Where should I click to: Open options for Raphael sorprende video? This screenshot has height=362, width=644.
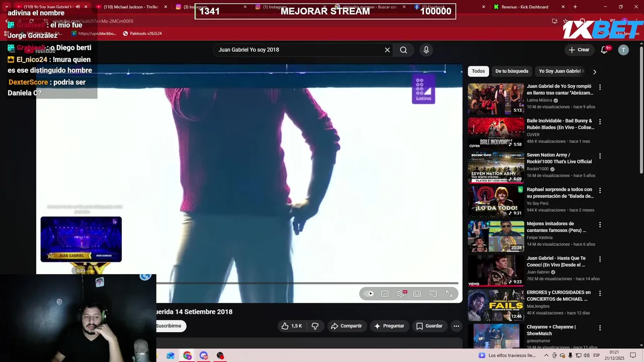pyautogui.click(x=600, y=190)
